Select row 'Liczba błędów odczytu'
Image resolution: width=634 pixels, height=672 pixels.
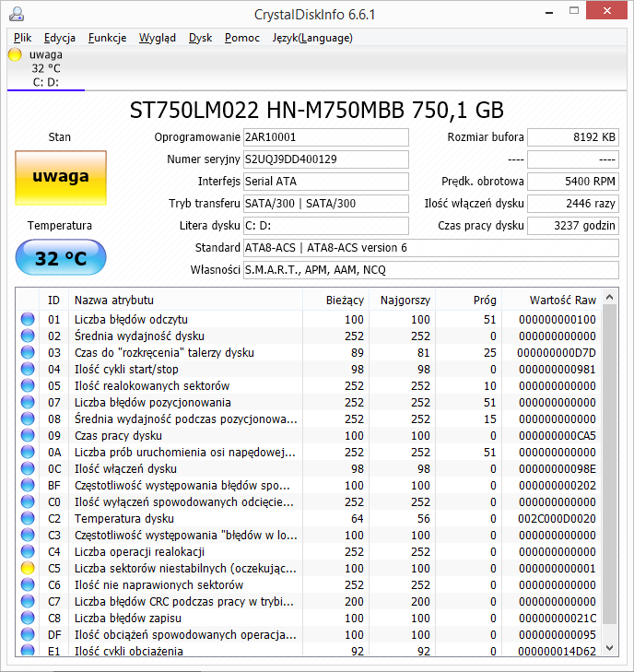coord(310,319)
